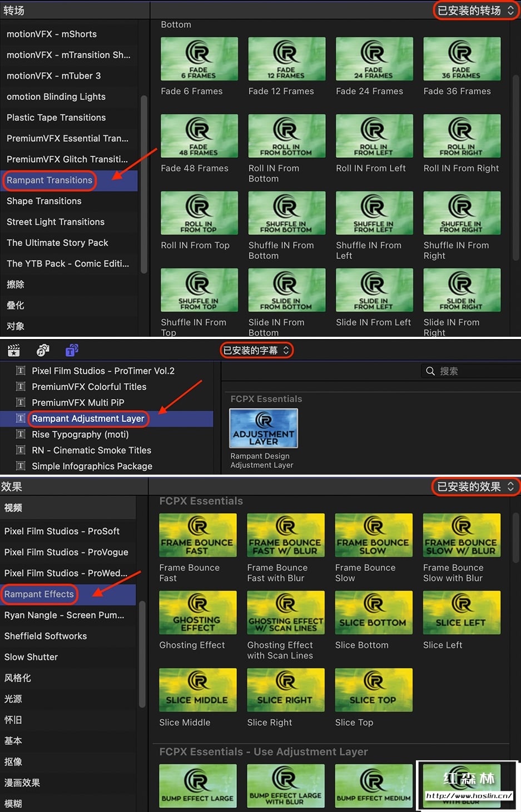
Task: Select the Fade 24 Frames transition thumbnail
Action: tap(374, 59)
